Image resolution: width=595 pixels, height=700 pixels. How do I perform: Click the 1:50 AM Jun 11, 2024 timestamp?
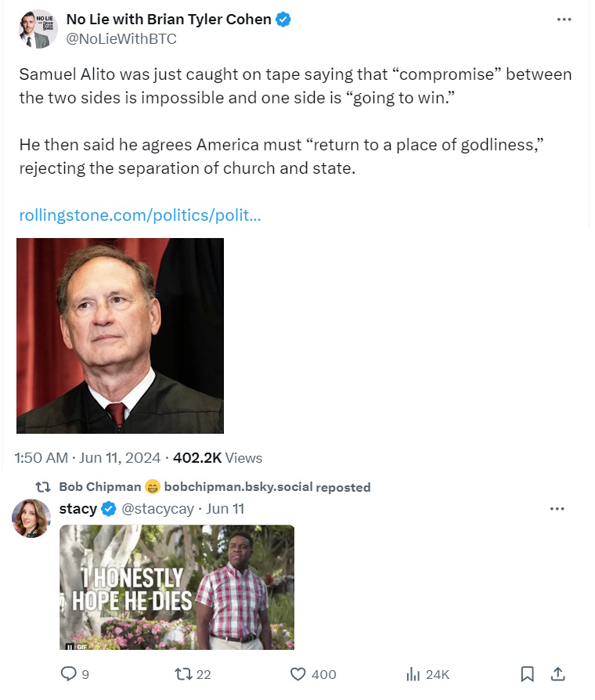(86, 457)
